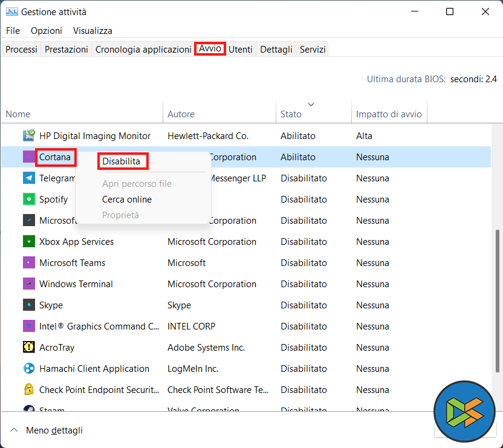Click the AcroTray yellow icon

(x=28, y=348)
